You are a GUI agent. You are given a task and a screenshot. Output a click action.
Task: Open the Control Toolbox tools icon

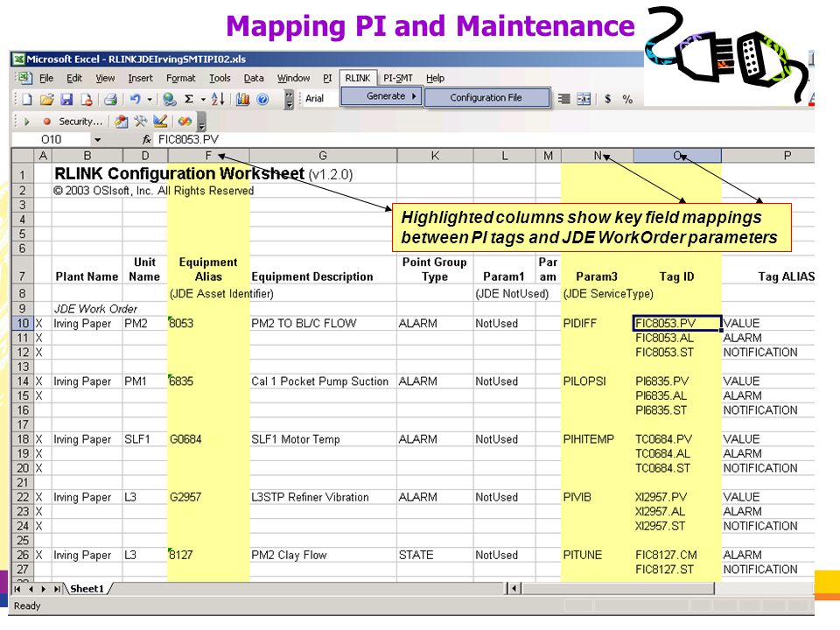tap(141, 122)
